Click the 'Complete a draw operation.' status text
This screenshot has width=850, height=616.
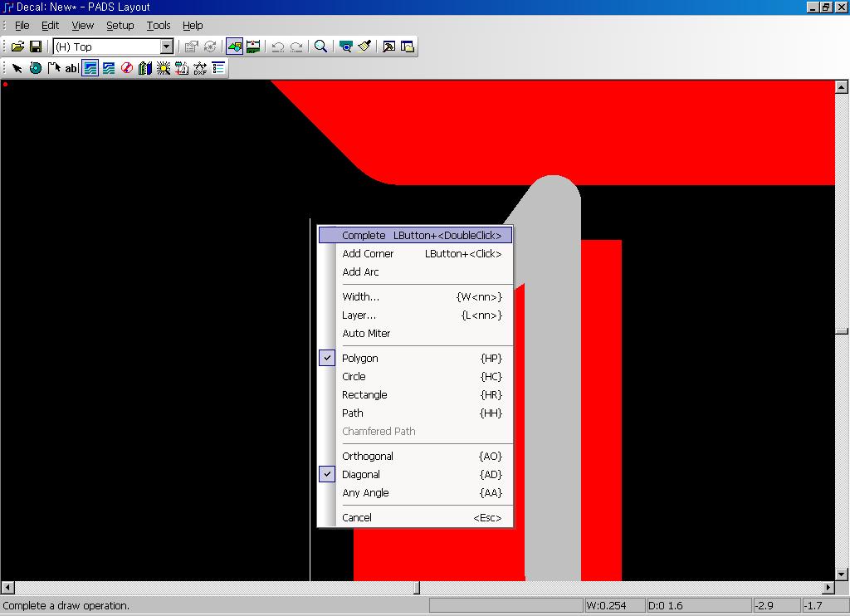66,606
